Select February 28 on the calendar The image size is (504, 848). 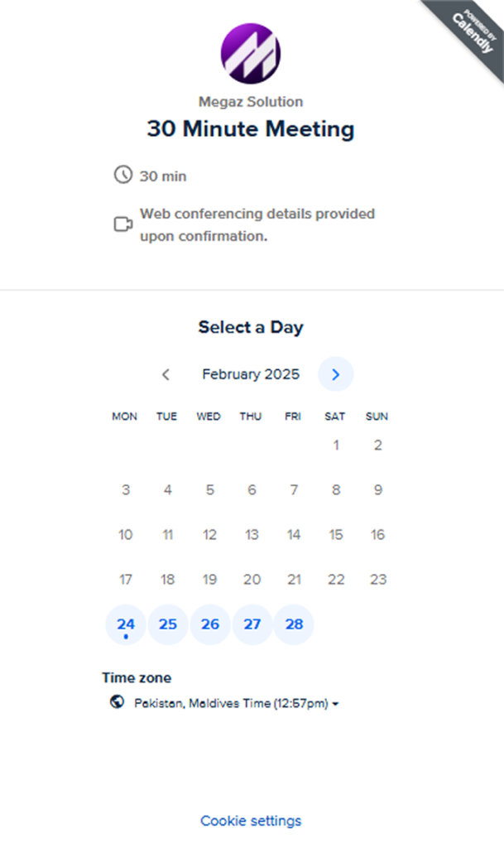294,624
